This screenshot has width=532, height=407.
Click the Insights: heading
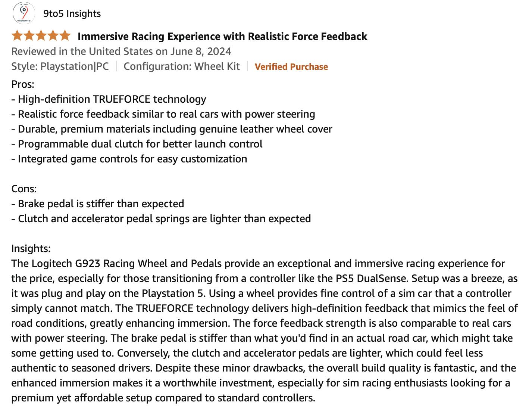[31, 249]
